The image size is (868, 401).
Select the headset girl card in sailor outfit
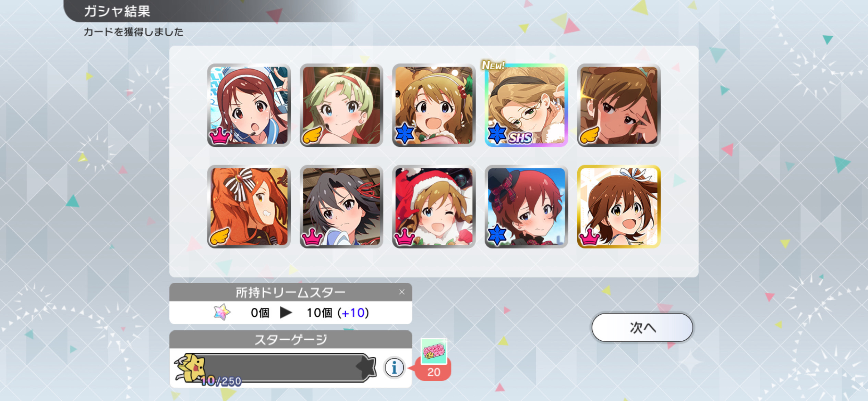tap(249, 105)
